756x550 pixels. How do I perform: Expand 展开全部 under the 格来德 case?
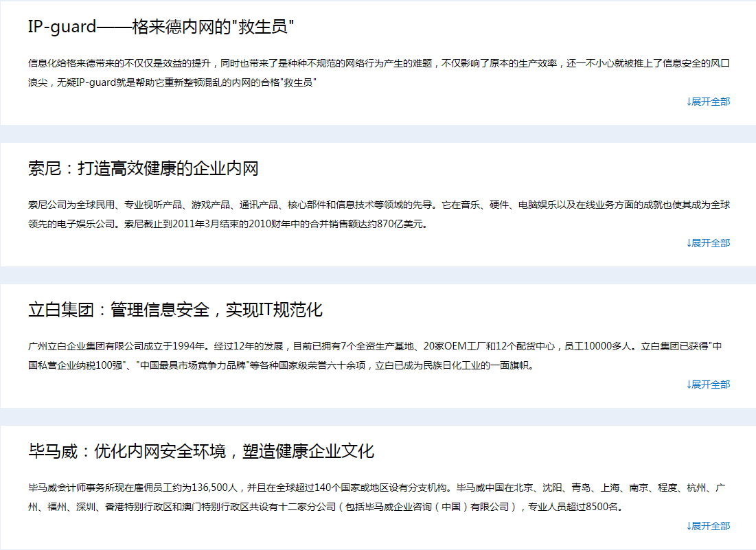(x=711, y=102)
